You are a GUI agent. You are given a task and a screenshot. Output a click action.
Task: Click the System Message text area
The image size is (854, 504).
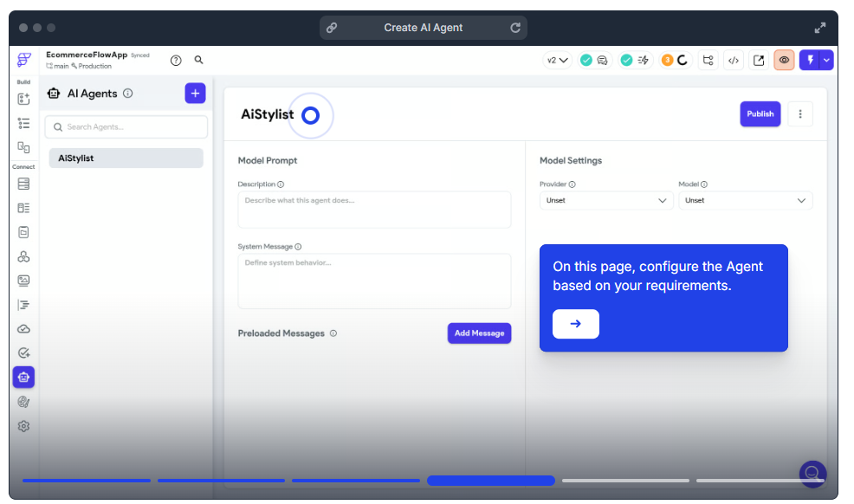pyautogui.click(x=374, y=281)
